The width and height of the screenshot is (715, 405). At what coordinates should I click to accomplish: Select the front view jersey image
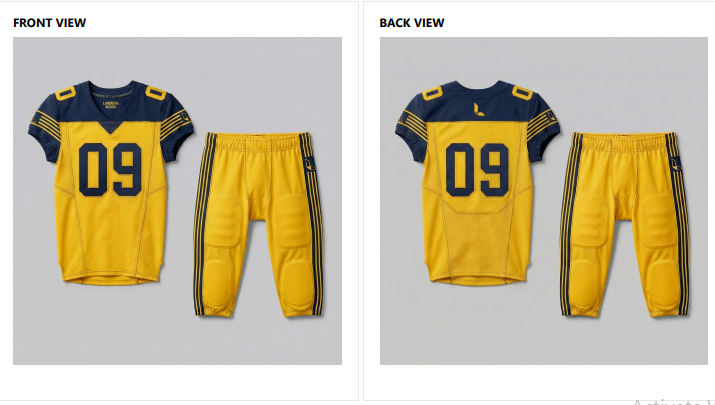point(111,182)
